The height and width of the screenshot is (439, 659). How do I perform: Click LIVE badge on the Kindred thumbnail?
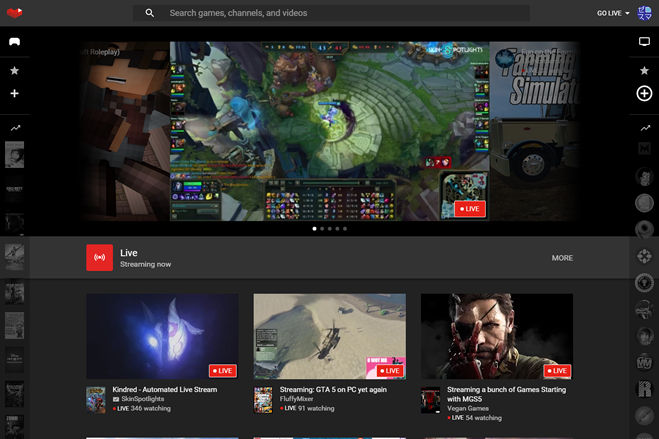(x=223, y=371)
